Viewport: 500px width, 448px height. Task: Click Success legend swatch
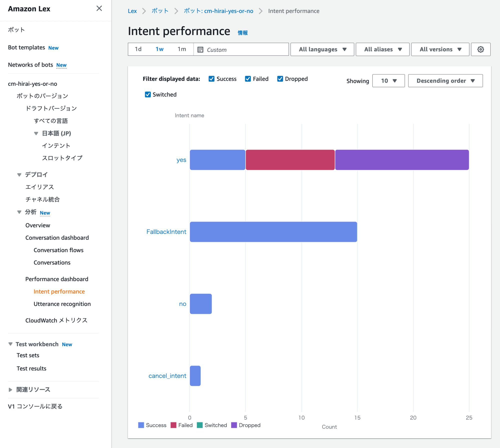141,425
